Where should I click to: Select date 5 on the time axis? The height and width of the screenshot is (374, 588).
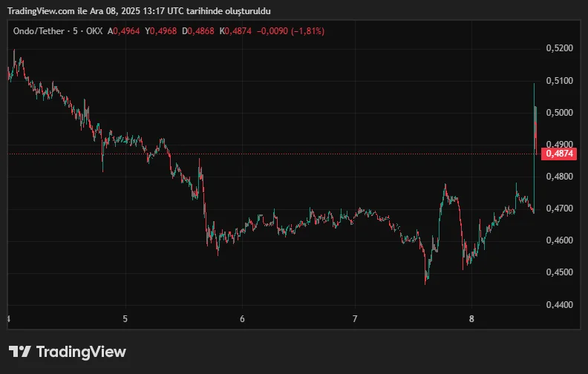click(125, 318)
